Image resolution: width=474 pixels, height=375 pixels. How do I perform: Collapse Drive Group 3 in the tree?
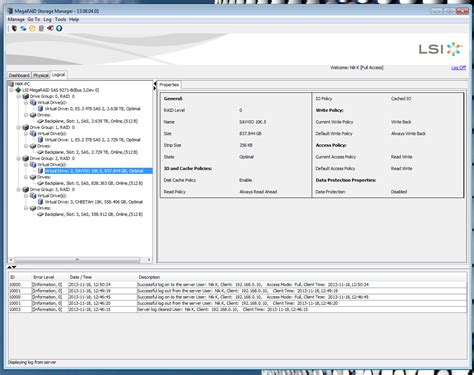click(x=19, y=189)
